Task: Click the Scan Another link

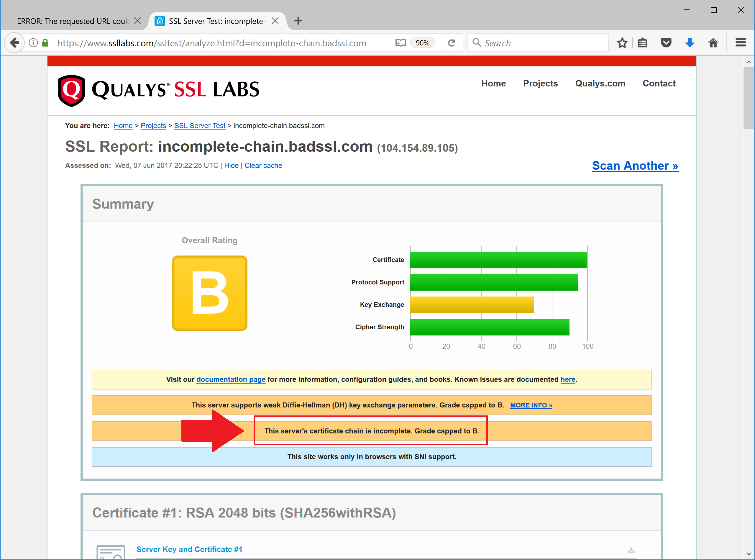Action: pyautogui.click(x=635, y=166)
